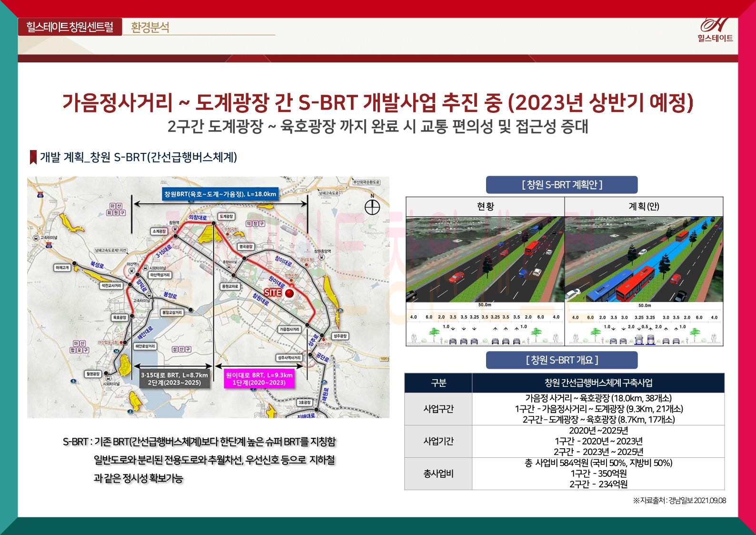Click the 용원교차로 label on the map

point(230,286)
